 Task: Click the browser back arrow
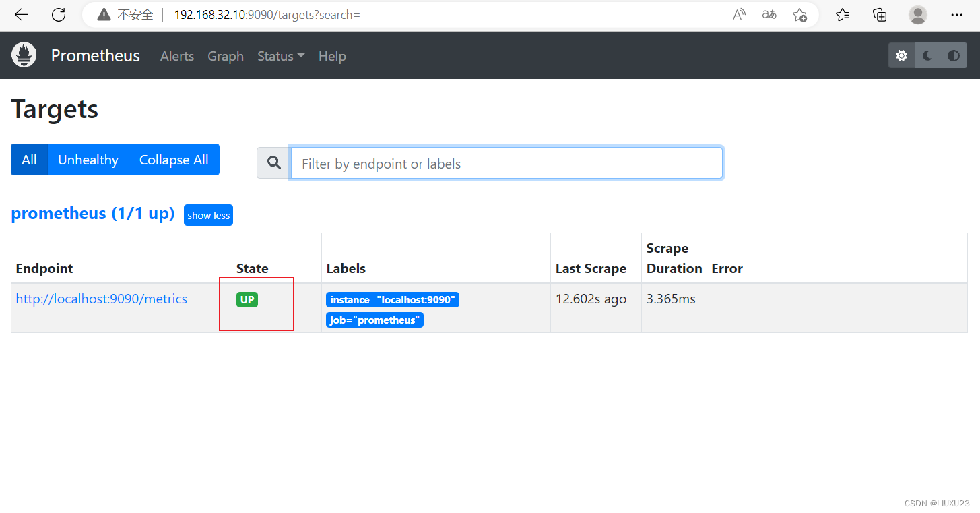pos(22,14)
